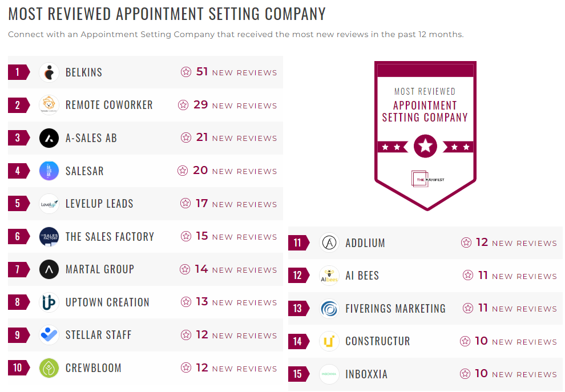Click the Most Reviewed award badge
The image size is (565, 392).
[x=425, y=136]
